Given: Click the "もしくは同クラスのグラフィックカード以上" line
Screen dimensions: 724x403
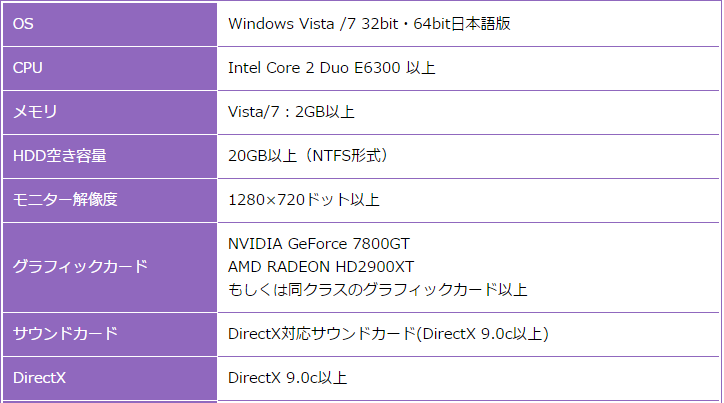Looking at the screenshot, I should click(378, 290).
